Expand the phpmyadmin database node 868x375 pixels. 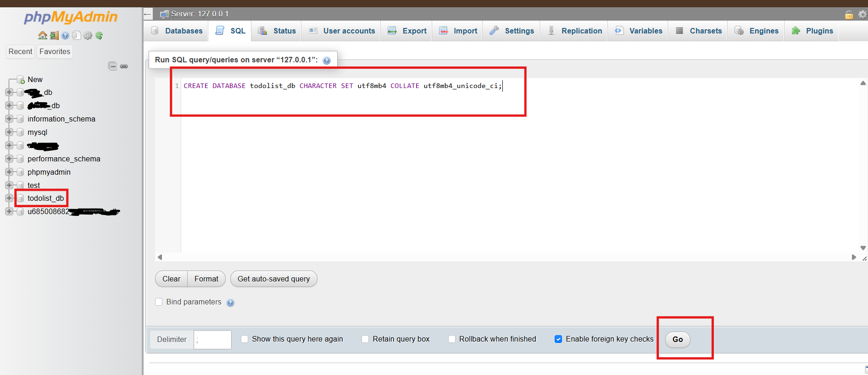[9, 172]
